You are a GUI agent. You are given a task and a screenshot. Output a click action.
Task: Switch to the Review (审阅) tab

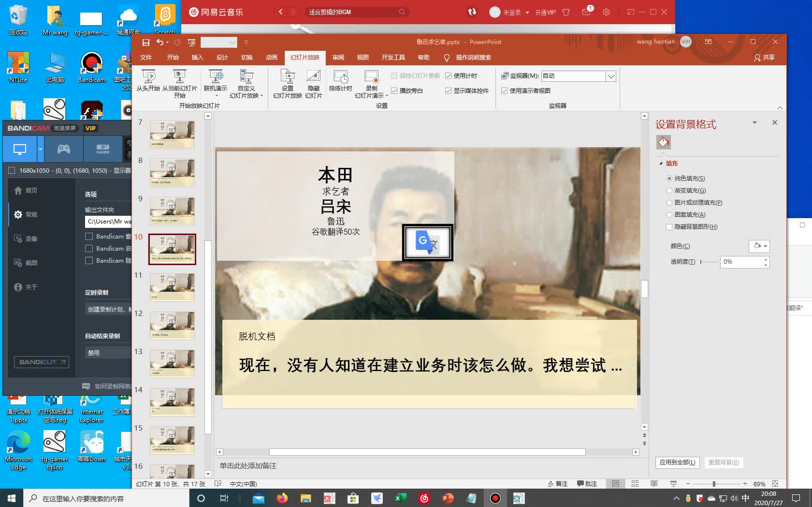click(338, 58)
